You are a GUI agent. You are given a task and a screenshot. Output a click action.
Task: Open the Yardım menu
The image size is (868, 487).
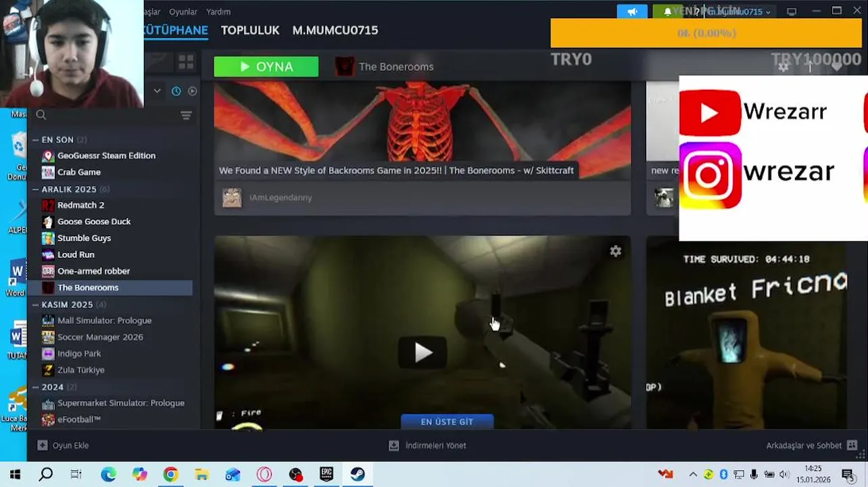point(218,11)
